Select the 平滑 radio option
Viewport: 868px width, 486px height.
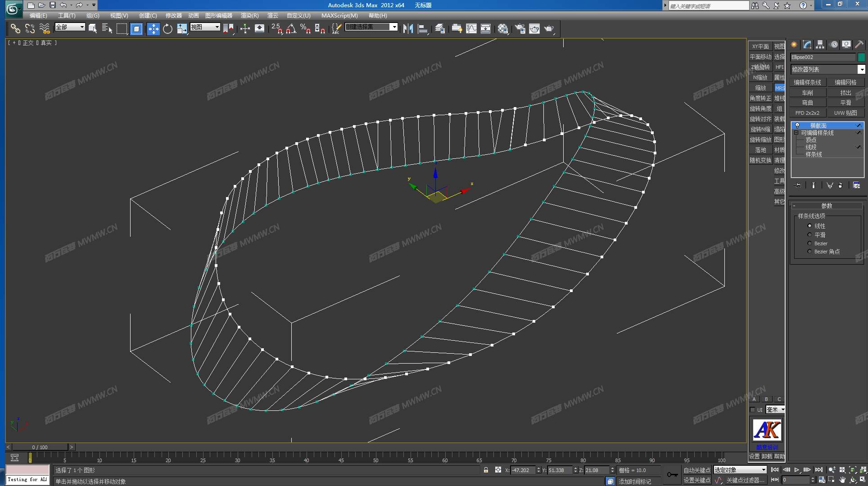[809, 235]
